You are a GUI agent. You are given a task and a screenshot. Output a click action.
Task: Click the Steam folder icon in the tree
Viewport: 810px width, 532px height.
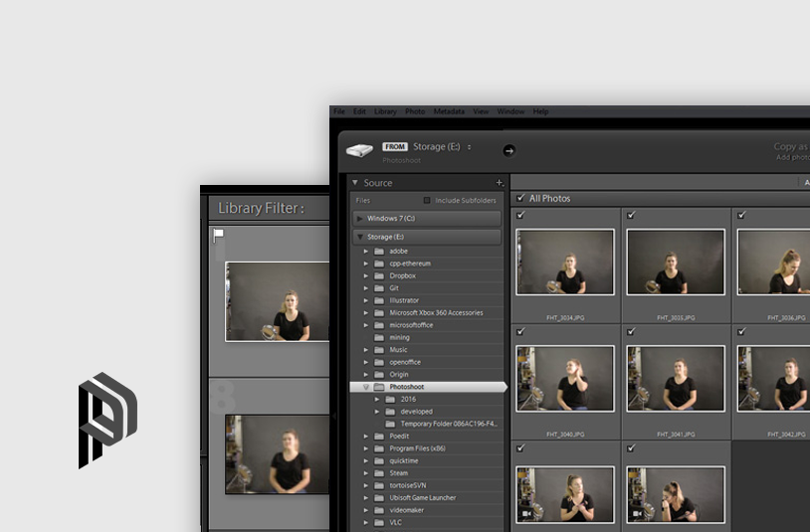pos(378,473)
